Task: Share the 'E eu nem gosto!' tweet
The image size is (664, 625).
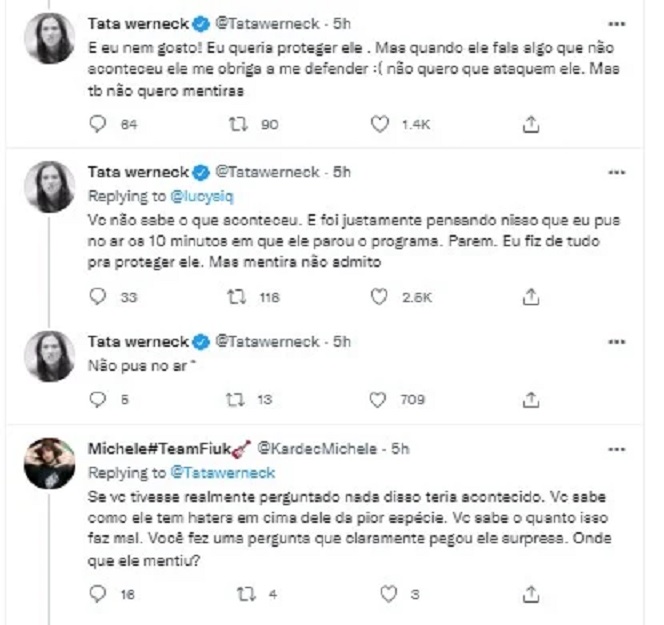Action: tap(532, 124)
